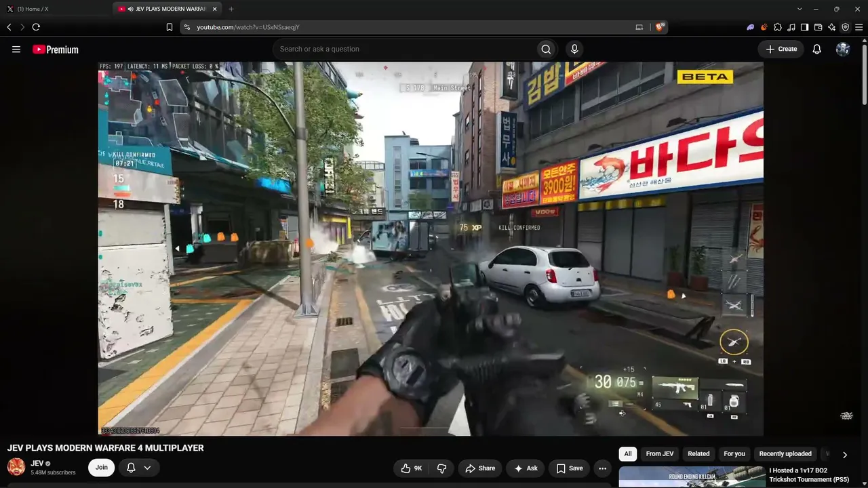Image resolution: width=868 pixels, height=488 pixels.
Task: Open the tab search chevron dropdown
Action: [800, 9]
